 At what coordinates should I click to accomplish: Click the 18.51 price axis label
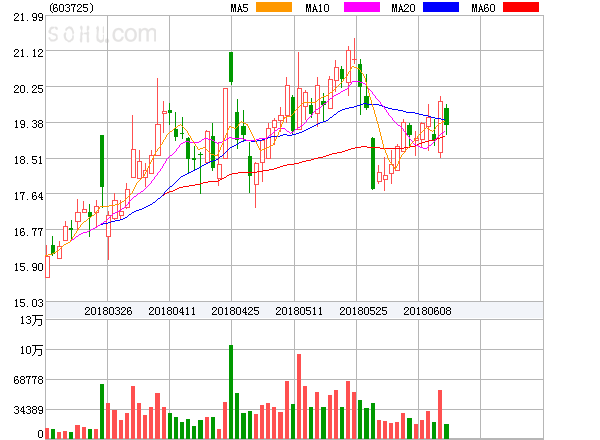pos(28,160)
